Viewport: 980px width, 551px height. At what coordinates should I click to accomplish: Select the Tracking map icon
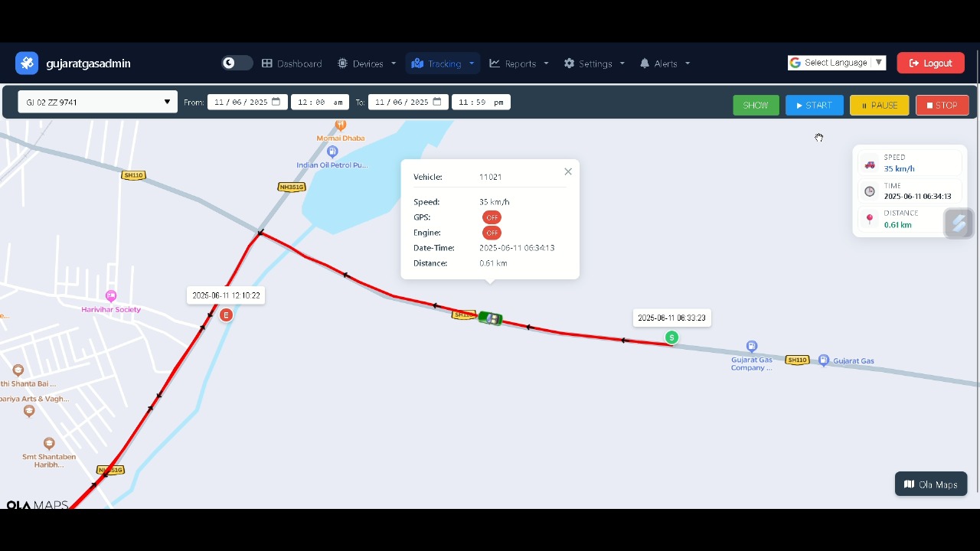click(418, 64)
